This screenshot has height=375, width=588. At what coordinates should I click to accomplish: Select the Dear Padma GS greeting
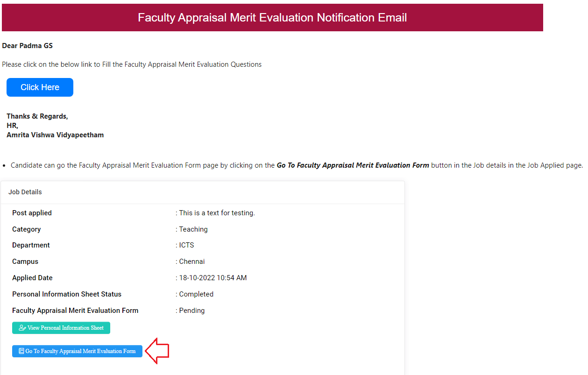pos(28,46)
